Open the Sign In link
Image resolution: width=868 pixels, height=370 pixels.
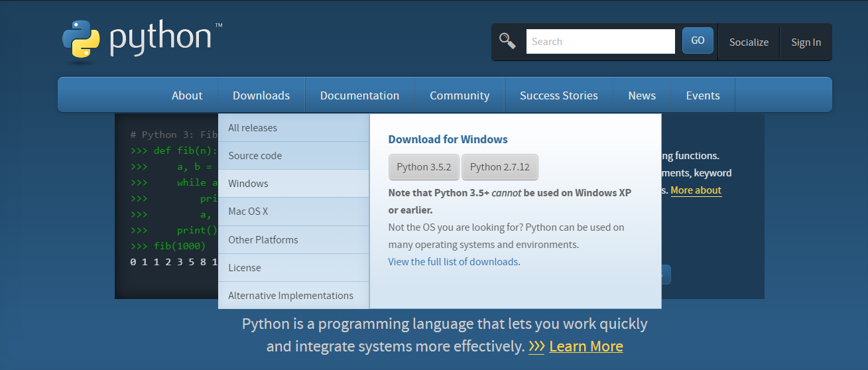pyautogui.click(x=806, y=42)
